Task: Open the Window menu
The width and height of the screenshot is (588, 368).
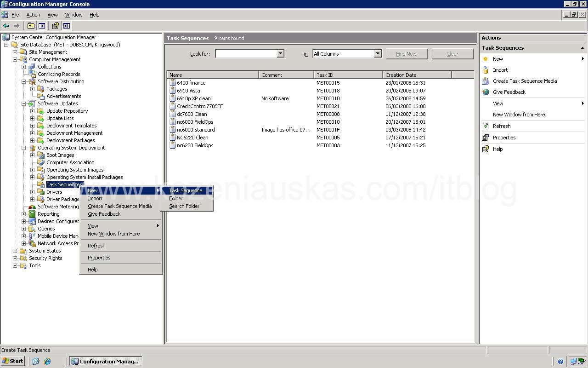Action: coord(73,15)
